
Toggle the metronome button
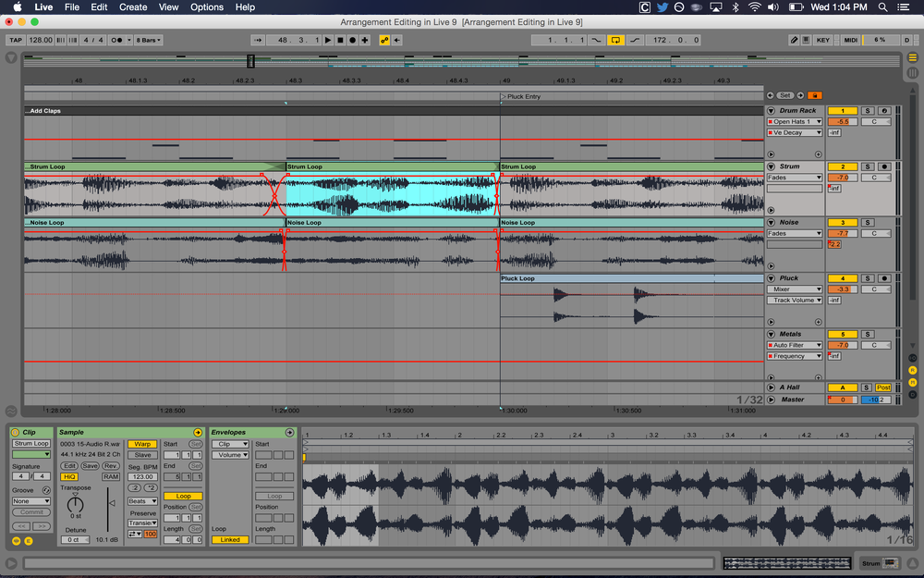pos(116,40)
